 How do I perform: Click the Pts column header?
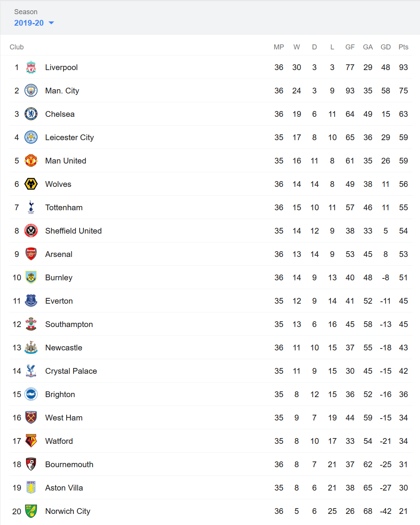403,47
